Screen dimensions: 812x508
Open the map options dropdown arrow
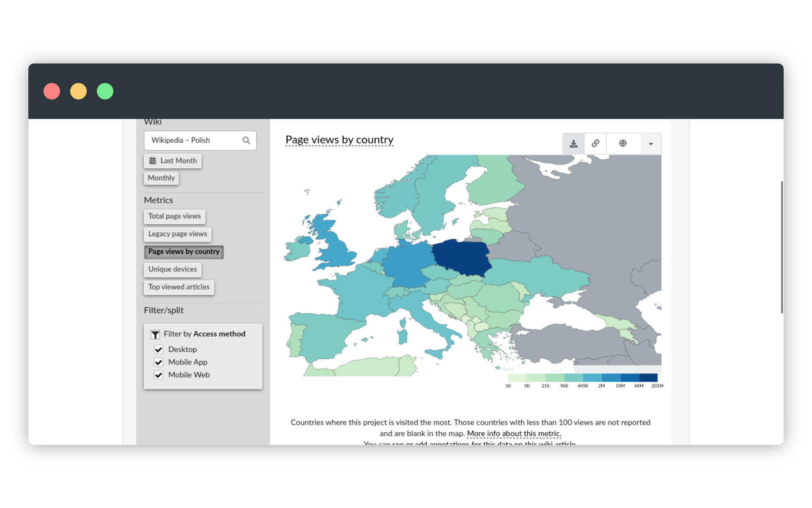(650, 143)
